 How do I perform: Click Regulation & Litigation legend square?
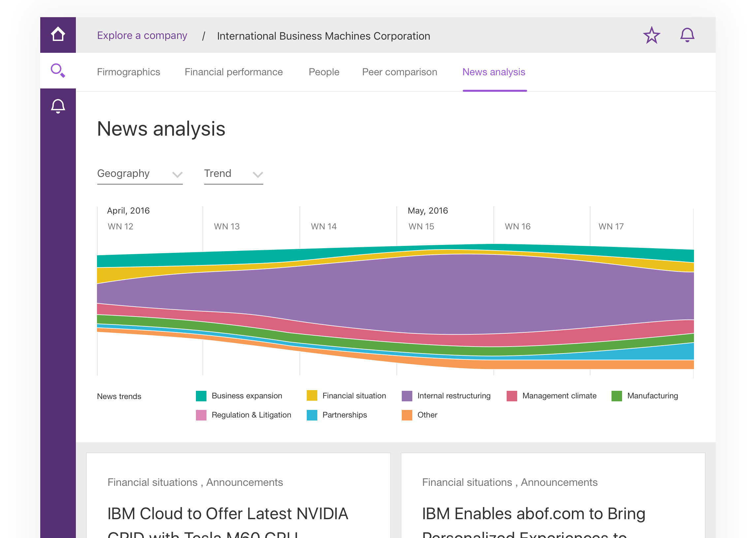pos(201,415)
